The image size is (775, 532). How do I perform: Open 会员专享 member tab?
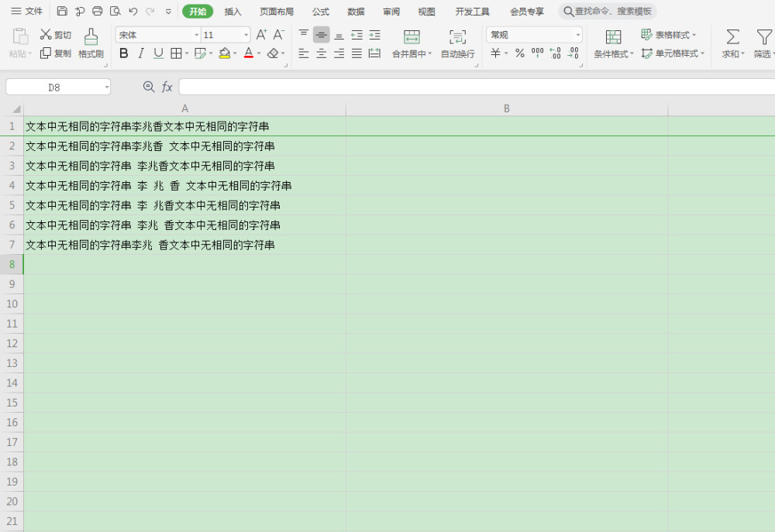coord(527,11)
